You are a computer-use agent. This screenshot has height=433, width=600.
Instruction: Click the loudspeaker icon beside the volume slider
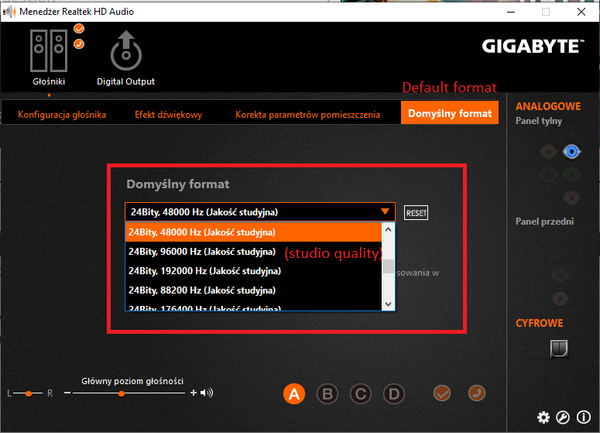point(207,393)
